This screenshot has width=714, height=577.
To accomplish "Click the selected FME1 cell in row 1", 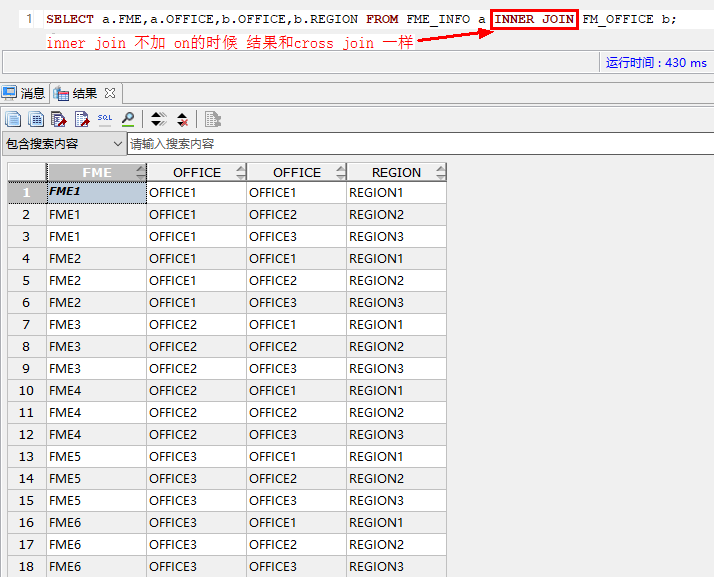I will point(96,193).
